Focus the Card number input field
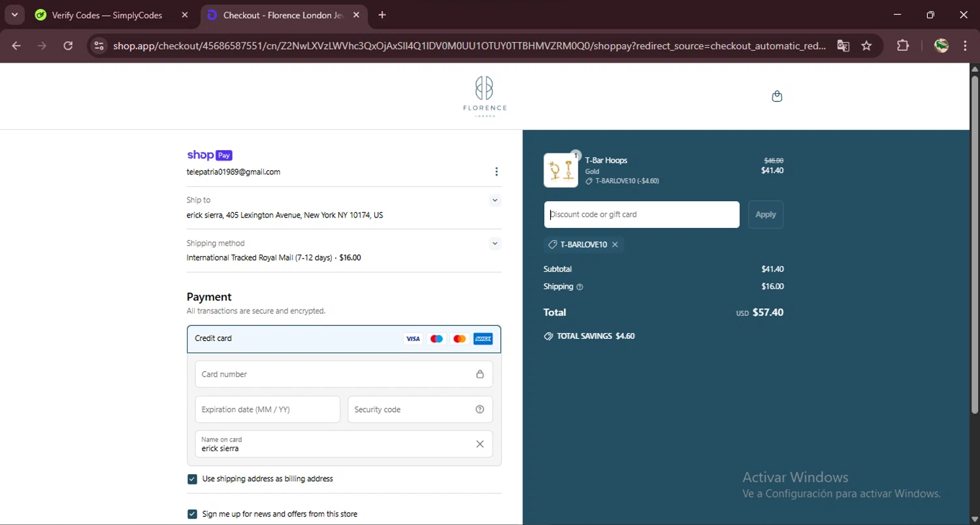 point(344,374)
